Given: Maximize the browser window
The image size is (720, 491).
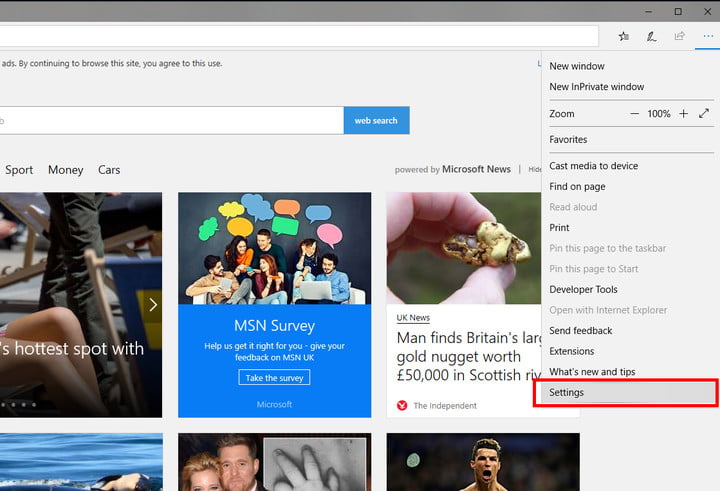Looking at the screenshot, I should coord(678,11).
